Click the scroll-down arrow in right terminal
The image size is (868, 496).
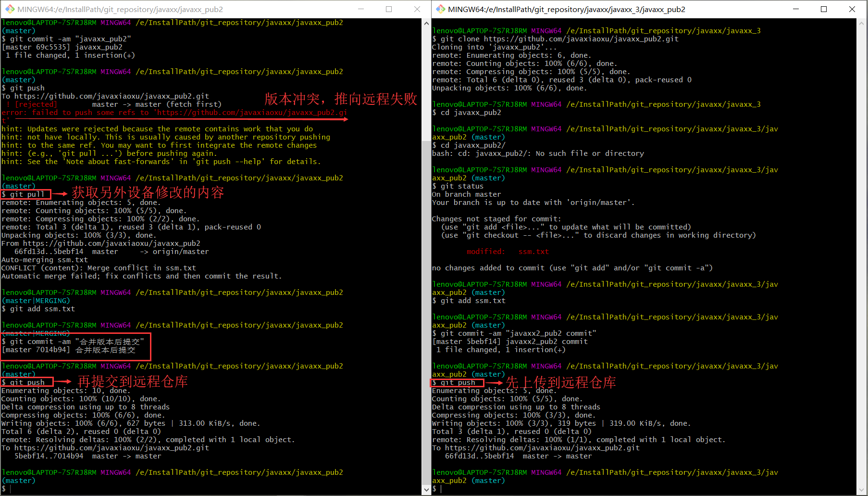coord(861,490)
